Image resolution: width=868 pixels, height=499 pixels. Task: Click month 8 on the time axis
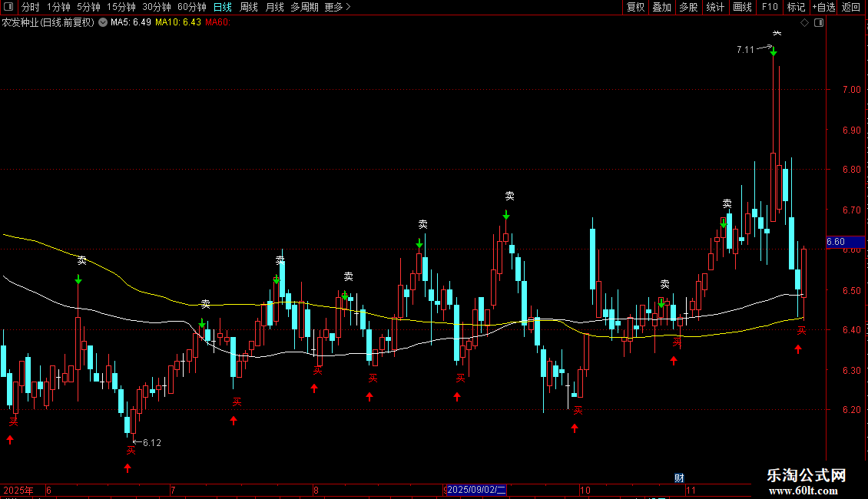tap(316, 490)
